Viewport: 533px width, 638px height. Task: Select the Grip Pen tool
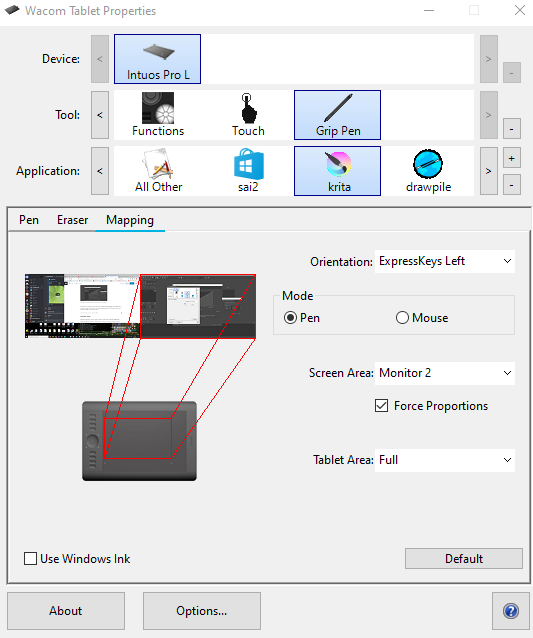(x=337, y=115)
